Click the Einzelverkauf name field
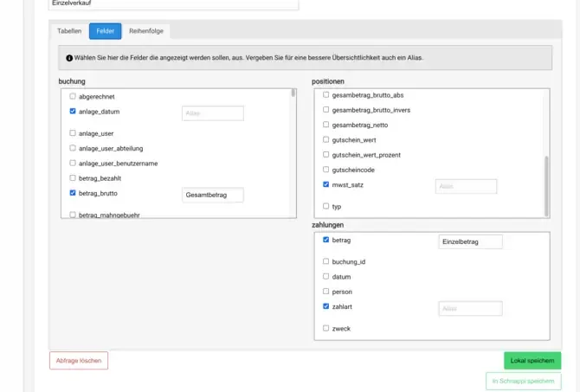The height and width of the screenshot is (392, 580). [173, 3]
